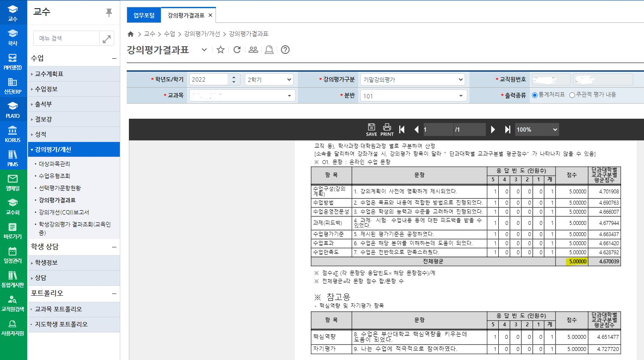Jump to the first report page

click(x=402, y=129)
